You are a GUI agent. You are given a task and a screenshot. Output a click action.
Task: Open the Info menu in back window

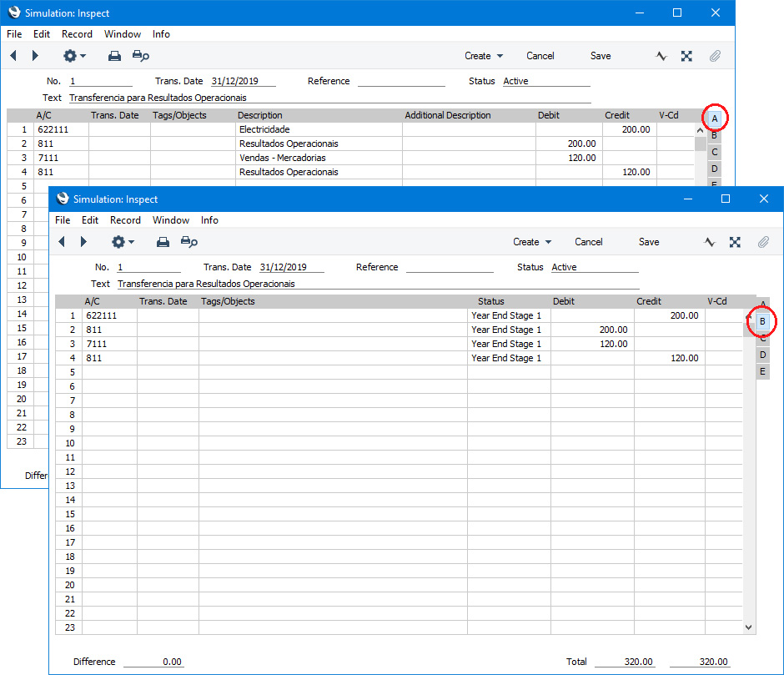tap(161, 34)
